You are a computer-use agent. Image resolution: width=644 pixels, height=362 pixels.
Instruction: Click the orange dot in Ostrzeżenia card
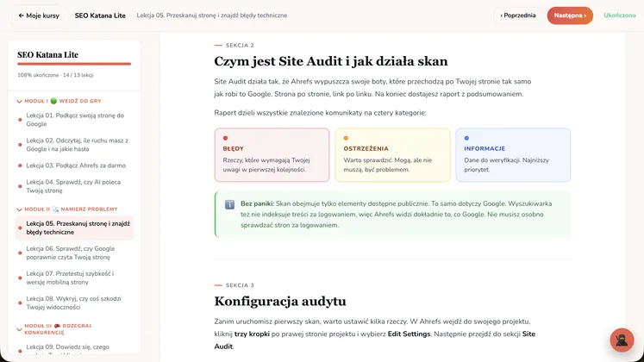(346, 138)
